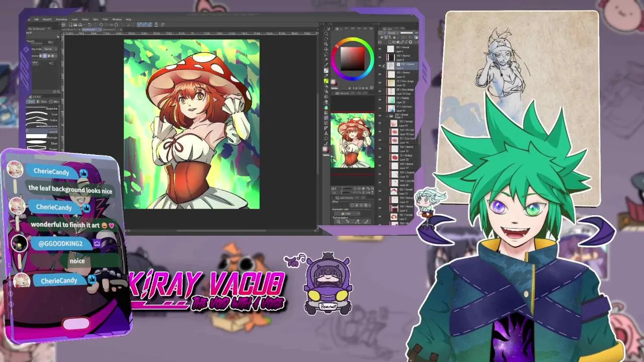Click the Redo arrow in command bar
Image resolution: width=644 pixels, height=362 pixels.
click(x=95, y=25)
